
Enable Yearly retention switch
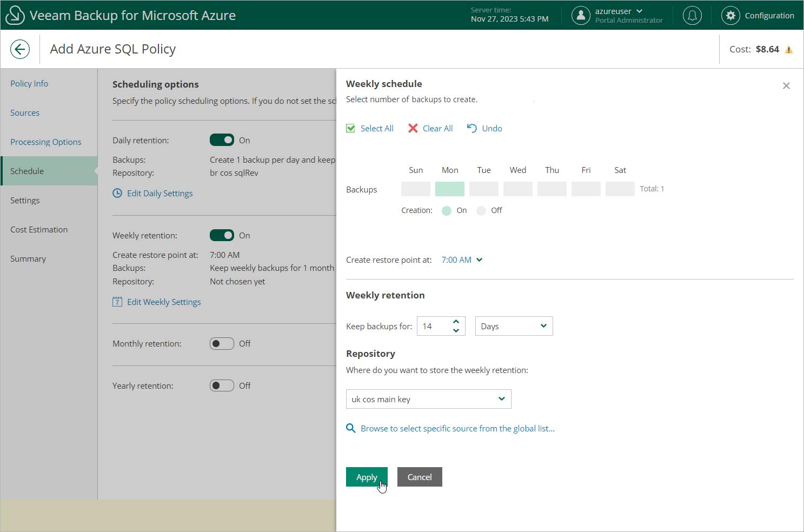222,385
